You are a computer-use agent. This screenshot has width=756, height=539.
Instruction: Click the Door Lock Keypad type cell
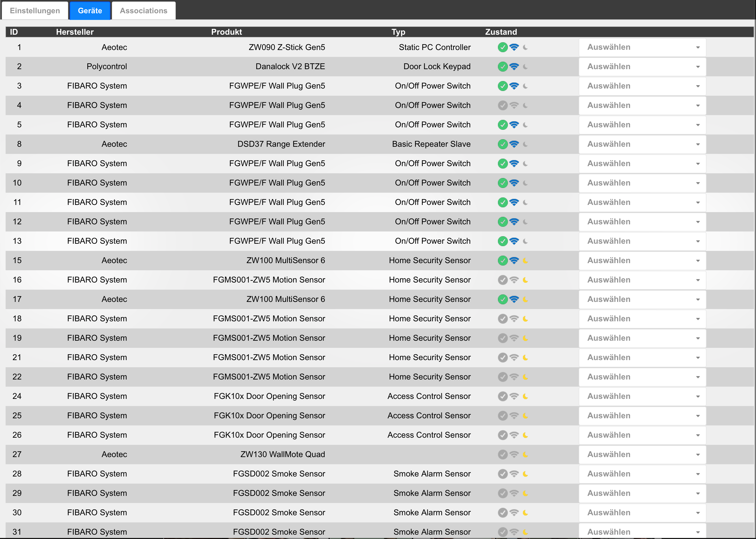(x=437, y=67)
